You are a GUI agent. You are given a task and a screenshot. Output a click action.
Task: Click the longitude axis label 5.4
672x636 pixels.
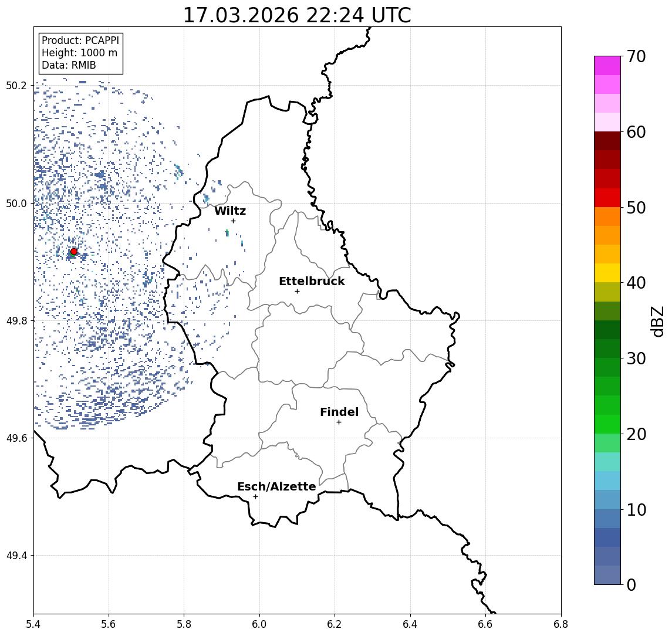click(x=33, y=624)
